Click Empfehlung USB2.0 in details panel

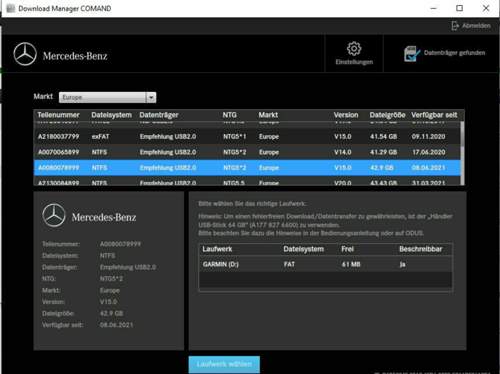(128, 267)
